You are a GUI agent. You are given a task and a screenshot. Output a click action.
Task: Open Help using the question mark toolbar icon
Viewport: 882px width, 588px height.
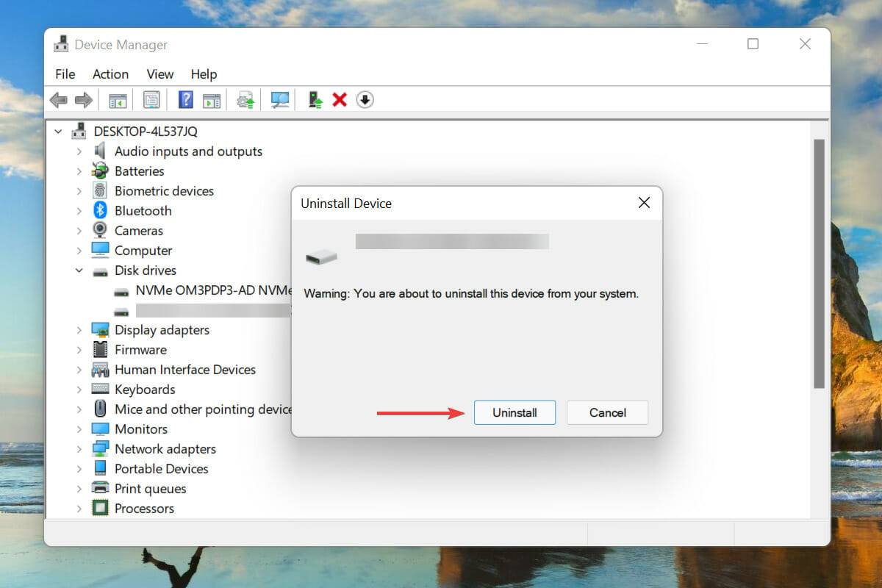(184, 99)
